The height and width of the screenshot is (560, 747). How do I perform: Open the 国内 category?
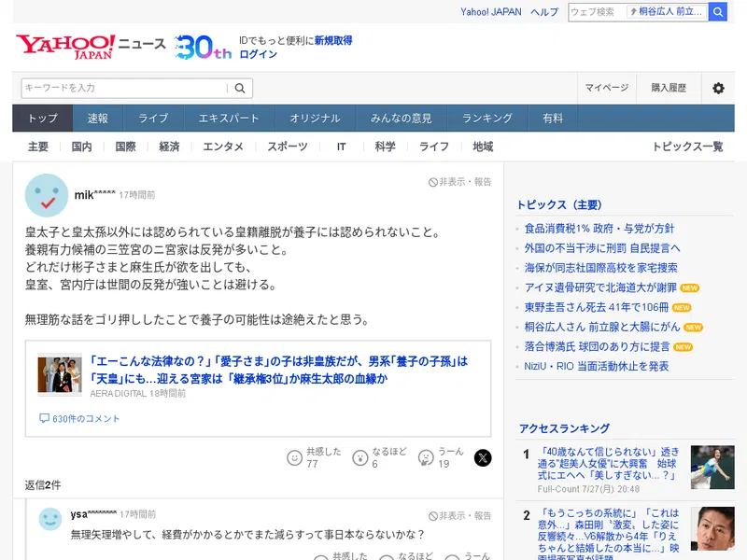tap(81, 147)
